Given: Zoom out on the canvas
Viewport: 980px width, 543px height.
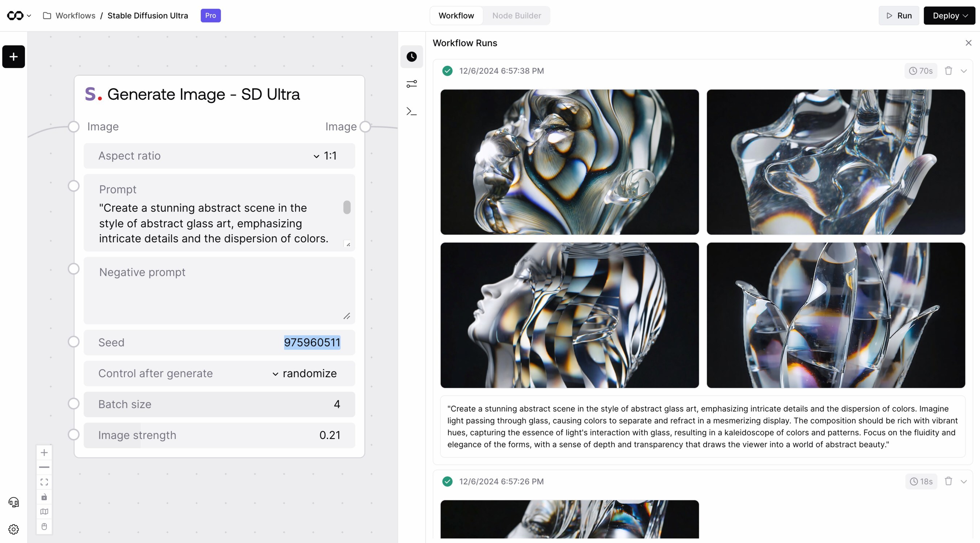Looking at the screenshot, I should pos(44,467).
